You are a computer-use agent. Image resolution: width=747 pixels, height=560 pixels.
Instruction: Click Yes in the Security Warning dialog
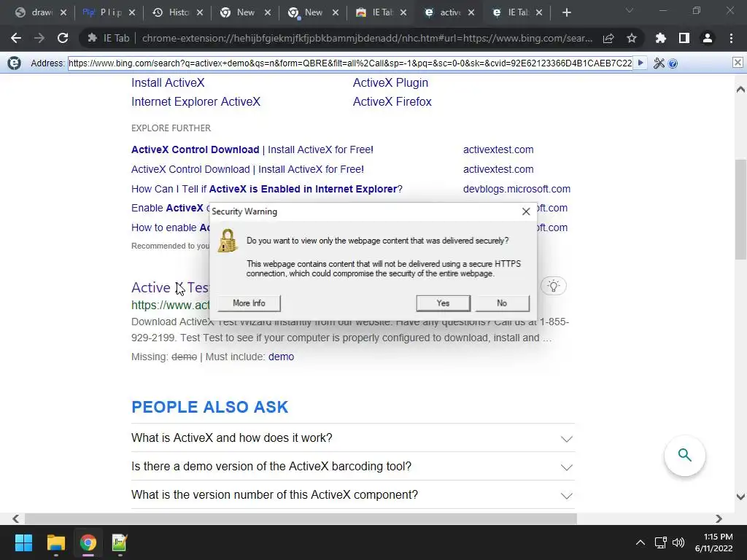(x=443, y=303)
